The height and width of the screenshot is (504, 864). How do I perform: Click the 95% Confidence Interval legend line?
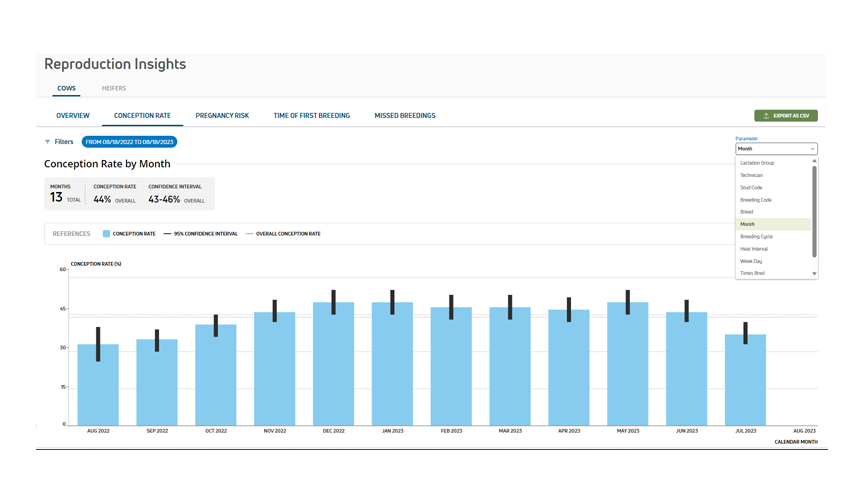click(168, 234)
